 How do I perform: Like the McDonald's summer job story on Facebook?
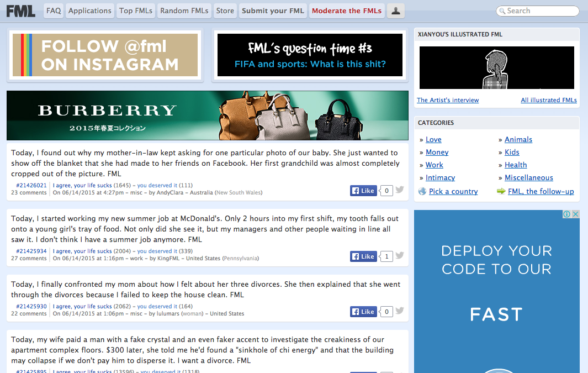pos(363,256)
